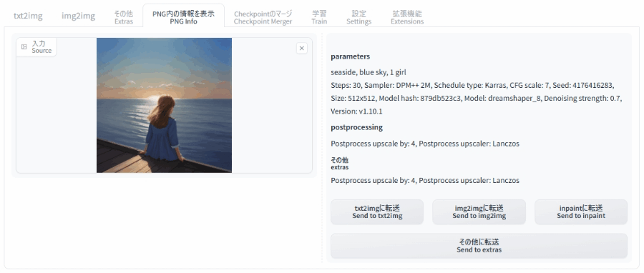
Task: Remove the source image with the X icon
Action: click(x=301, y=49)
